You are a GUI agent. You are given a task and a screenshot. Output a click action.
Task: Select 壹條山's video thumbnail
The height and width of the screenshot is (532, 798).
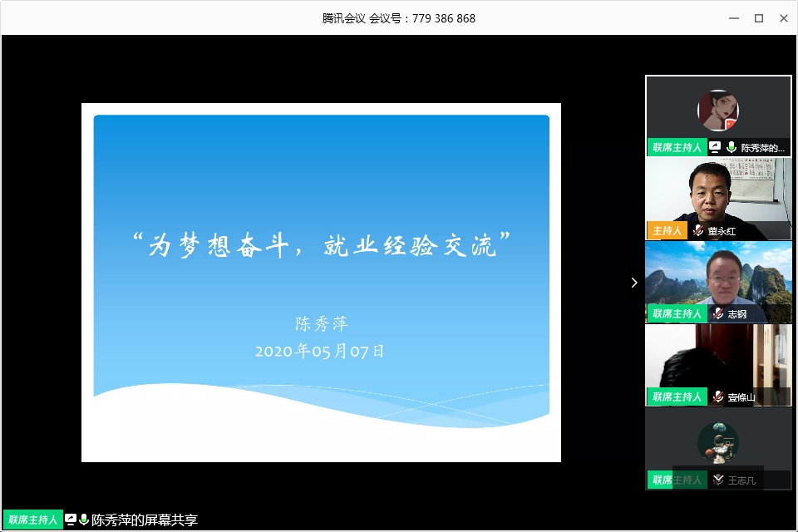718,357
